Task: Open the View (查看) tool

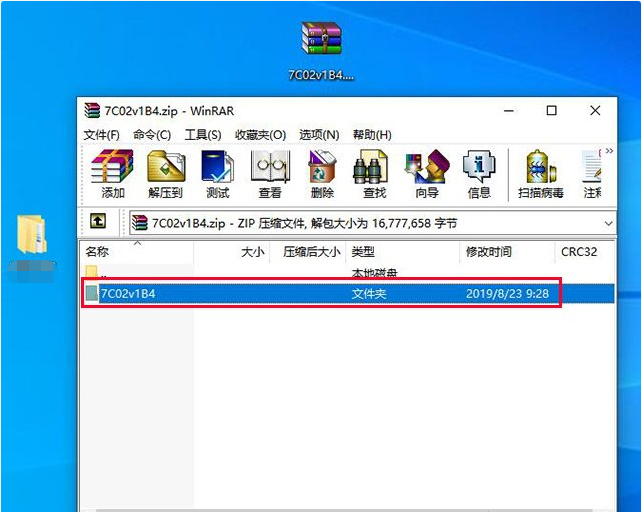Action: coord(270,174)
